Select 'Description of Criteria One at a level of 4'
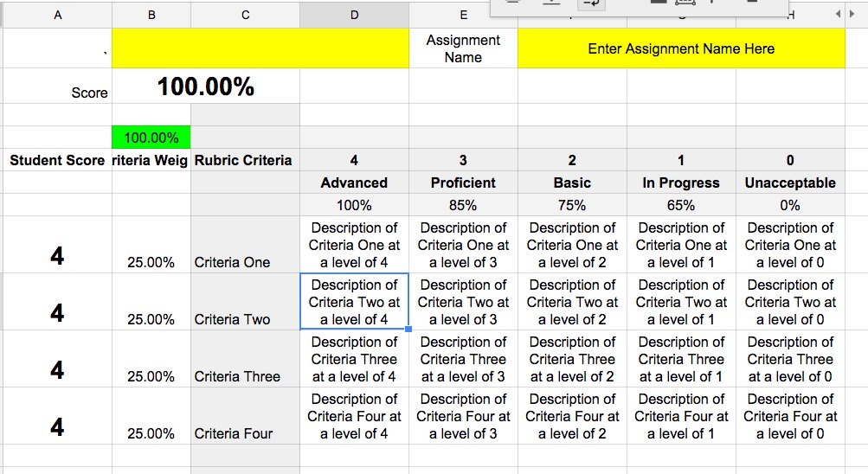 point(354,245)
